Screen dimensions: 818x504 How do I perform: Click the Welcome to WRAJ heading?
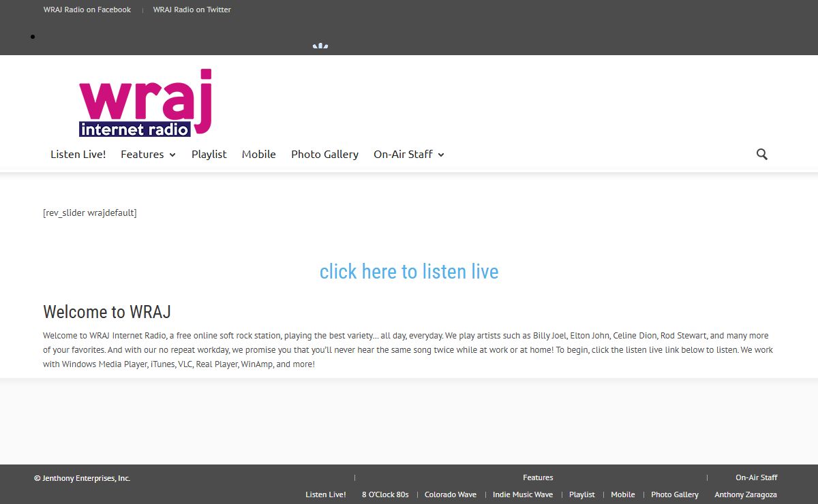point(107,312)
